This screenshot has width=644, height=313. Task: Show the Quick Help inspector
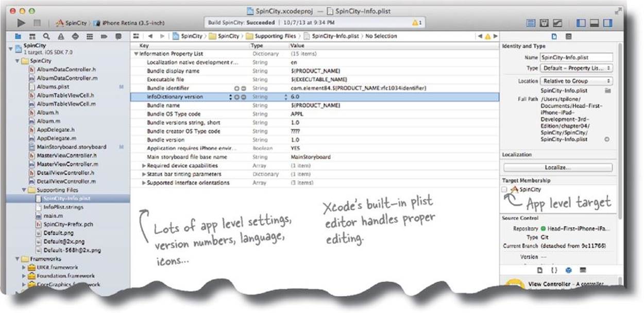[x=568, y=36]
